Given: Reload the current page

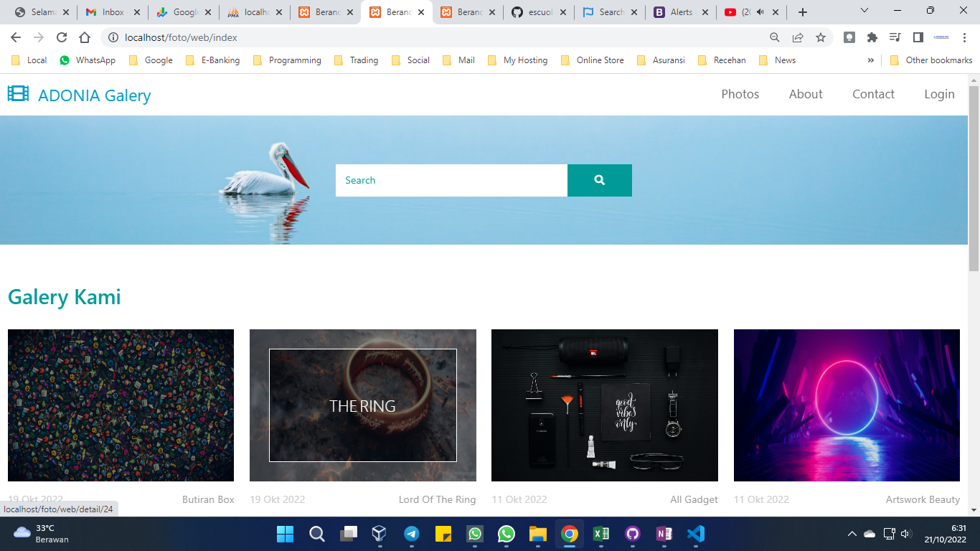Looking at the screenshot, I should (62, 37).
